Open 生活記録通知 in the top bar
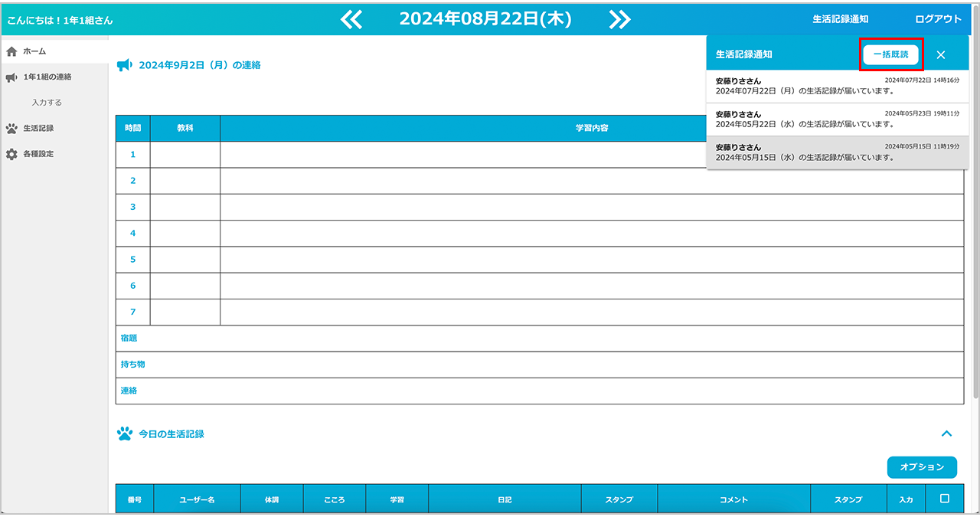The width and height of the screenshot is (980, 517). pyautogui.click(x=840, y=19)
